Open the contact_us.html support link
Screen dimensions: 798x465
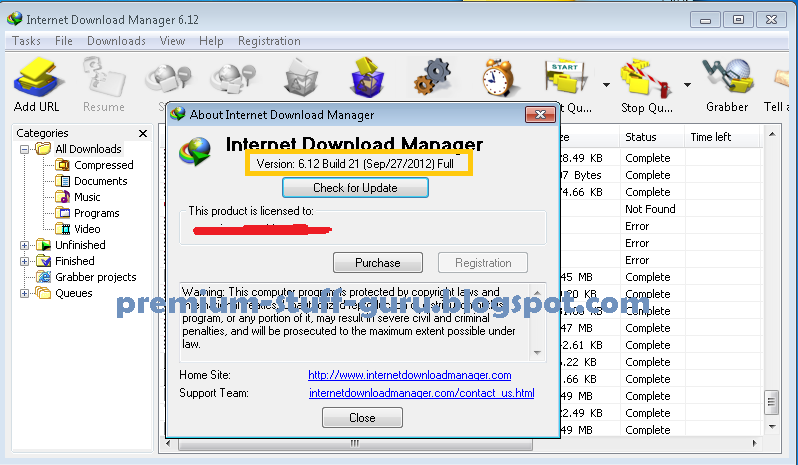(421, 393)
